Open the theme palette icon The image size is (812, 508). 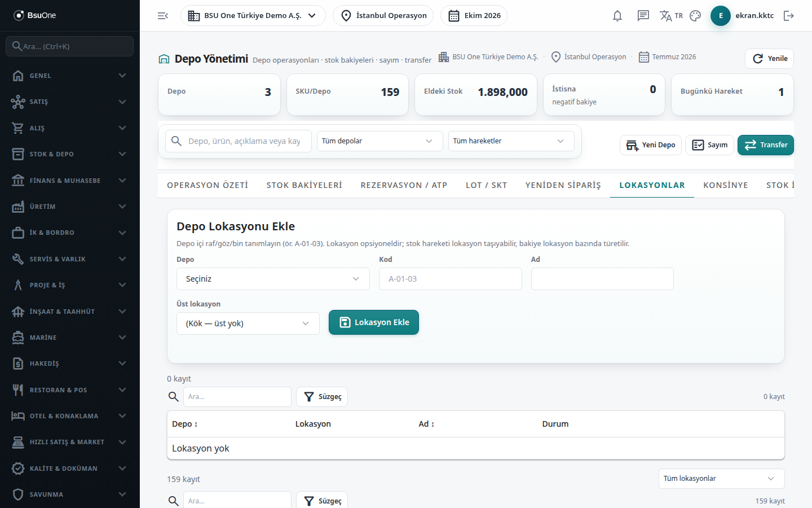pyautogui.click(x=695, y=16)
